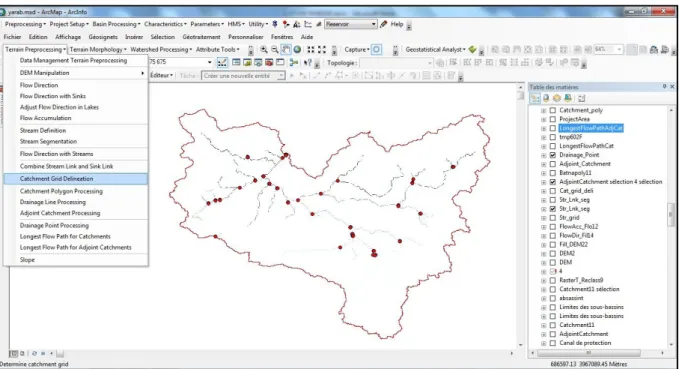Image resolution: width=679 pixels, height=369 pixels.
Task: Expand the Batnapoly11 layer node
Action: [543, 173]
